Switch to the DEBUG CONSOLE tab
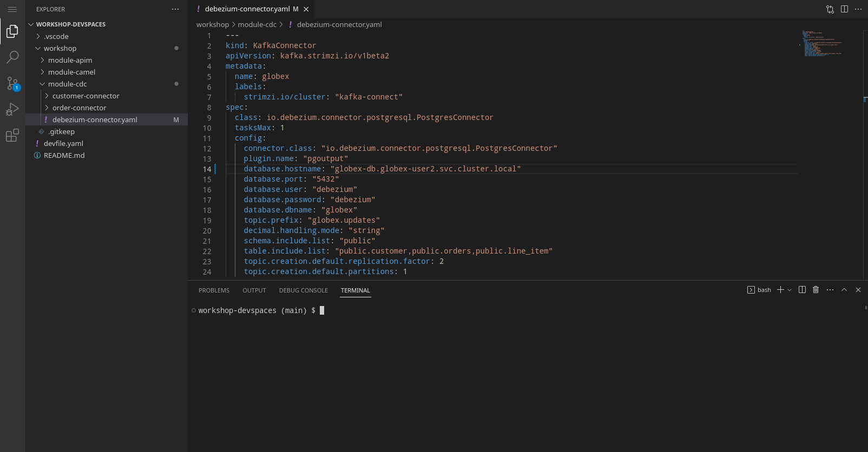868x452 pixels. pos(304,290)
